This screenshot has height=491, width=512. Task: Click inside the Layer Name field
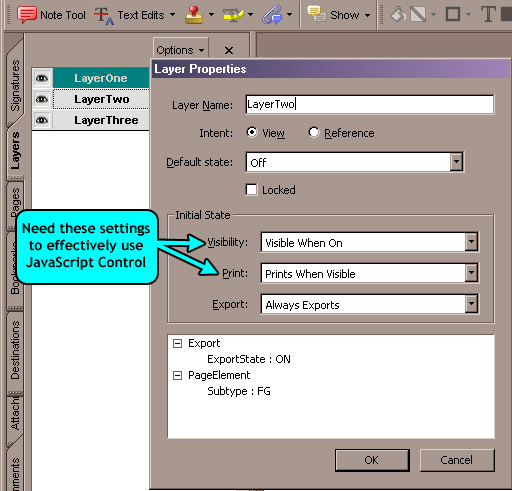point(369,104)
